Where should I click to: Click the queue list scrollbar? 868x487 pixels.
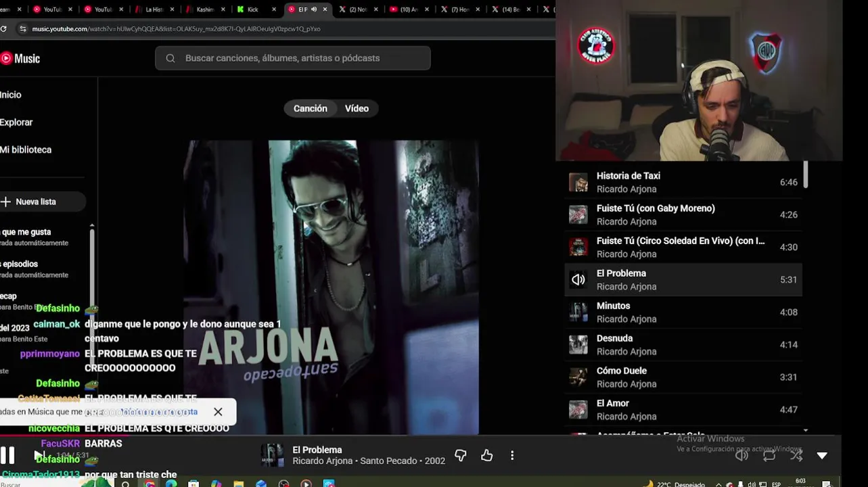[x=805, y=175]
